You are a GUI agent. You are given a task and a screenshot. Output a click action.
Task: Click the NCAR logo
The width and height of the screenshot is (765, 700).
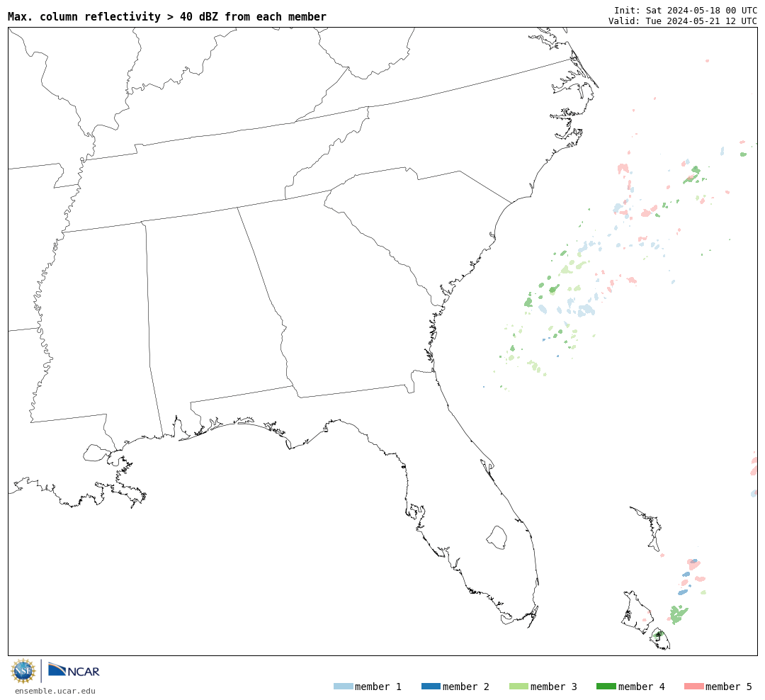pyautogui.click(x=74, y=670)
